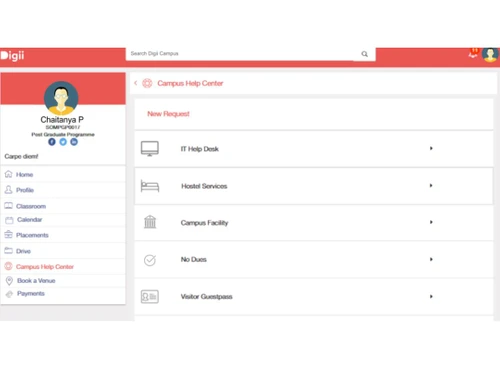Open the user avatar in header
The width and height of the screenshot is (500, 375).
point(490,54)
